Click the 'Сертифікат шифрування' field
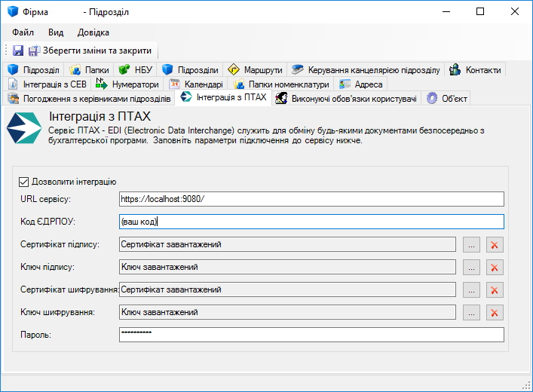The image size is (533, 392). point(287,289)
